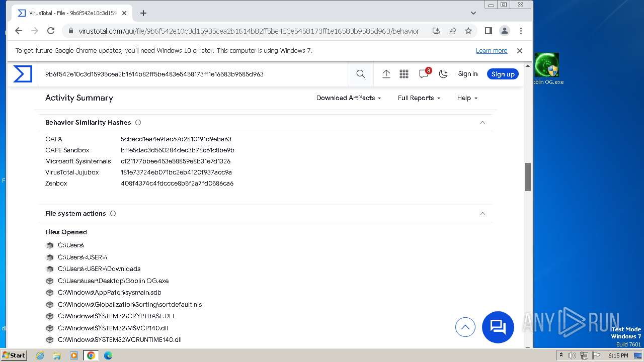Click the Microsoft Sysinternals hash value
Screen dimensions: 644x362
(x=176, y=161)
